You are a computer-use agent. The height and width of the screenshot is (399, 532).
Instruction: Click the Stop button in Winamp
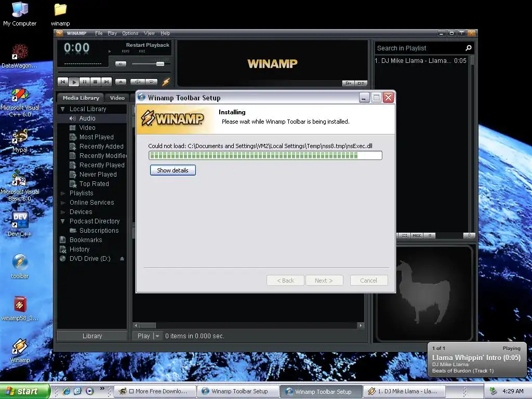coord(96,82)
